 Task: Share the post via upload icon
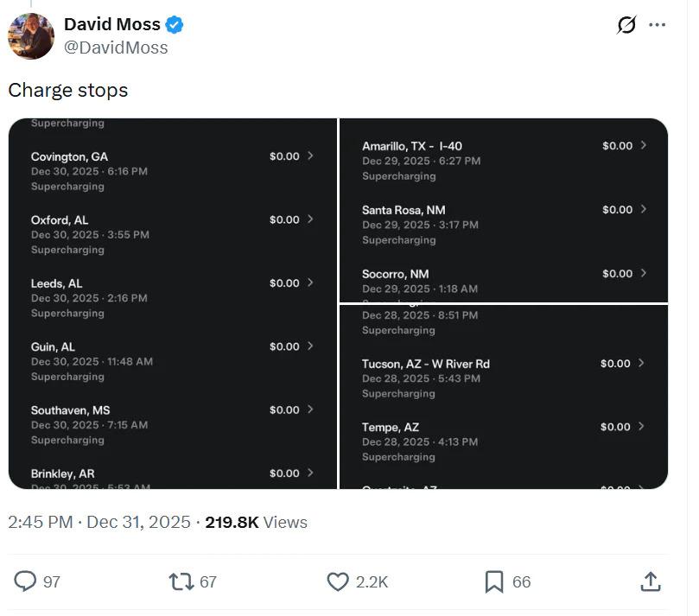[x=651, y=581]
